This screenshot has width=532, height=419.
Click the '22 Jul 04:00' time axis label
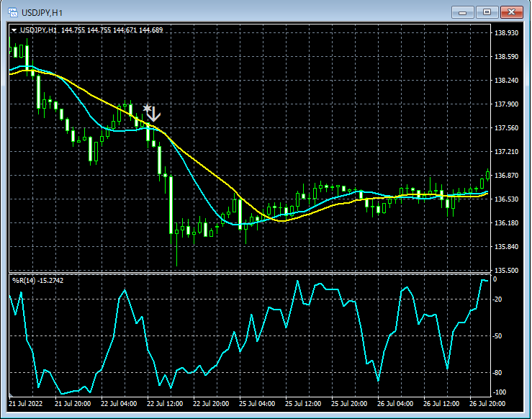pos(119,404)
